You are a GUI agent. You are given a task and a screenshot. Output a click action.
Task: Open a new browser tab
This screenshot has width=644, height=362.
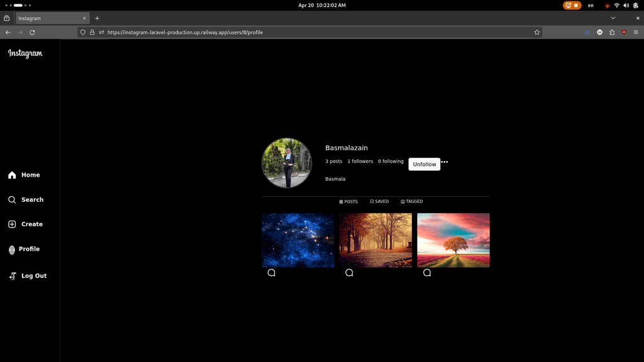pyautogui.click(x=97, y=18)
